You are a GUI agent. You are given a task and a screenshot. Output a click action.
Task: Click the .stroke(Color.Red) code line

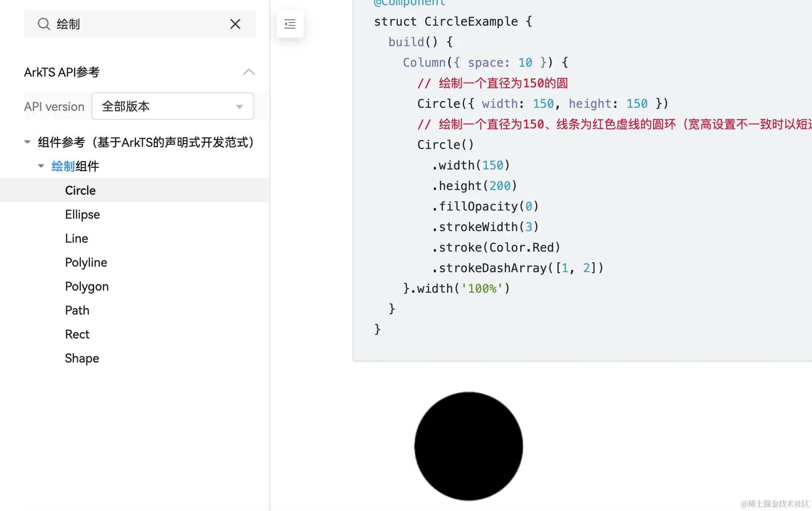tap(496, 247)
